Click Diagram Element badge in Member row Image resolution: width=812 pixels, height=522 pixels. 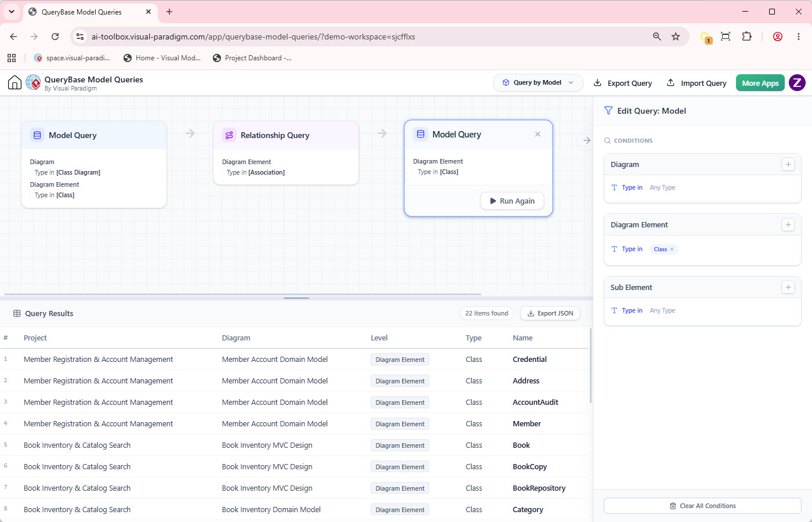(400, 424)
